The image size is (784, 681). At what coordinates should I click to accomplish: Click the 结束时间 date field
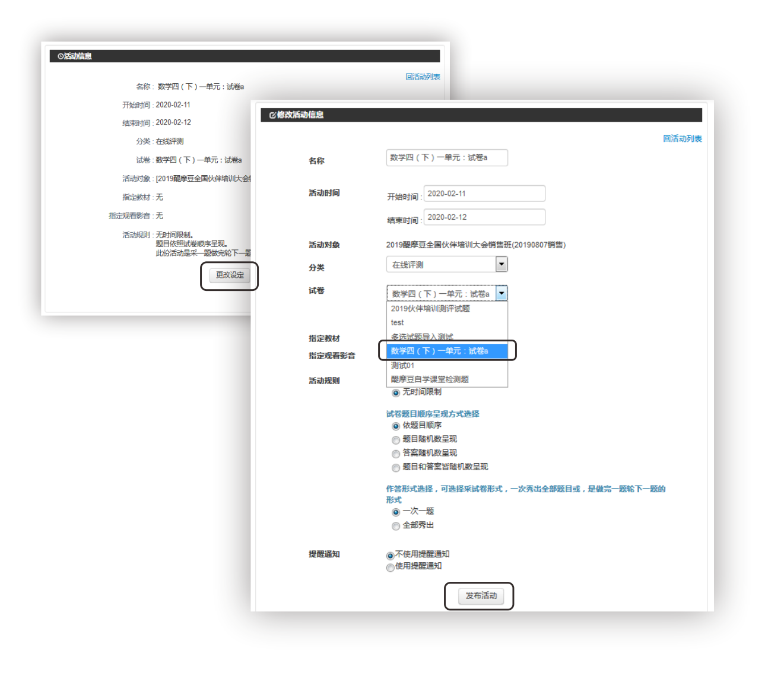pyautogui.click(x=484, y=217)
